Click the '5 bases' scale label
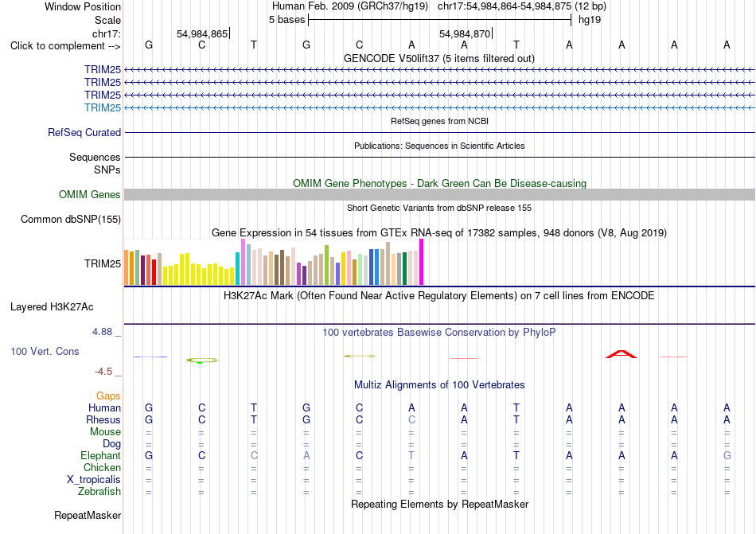 coord(286,20)
